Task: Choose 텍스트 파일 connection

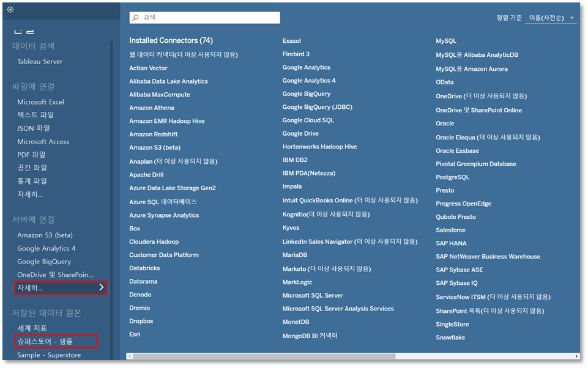Action: [35, 115]
